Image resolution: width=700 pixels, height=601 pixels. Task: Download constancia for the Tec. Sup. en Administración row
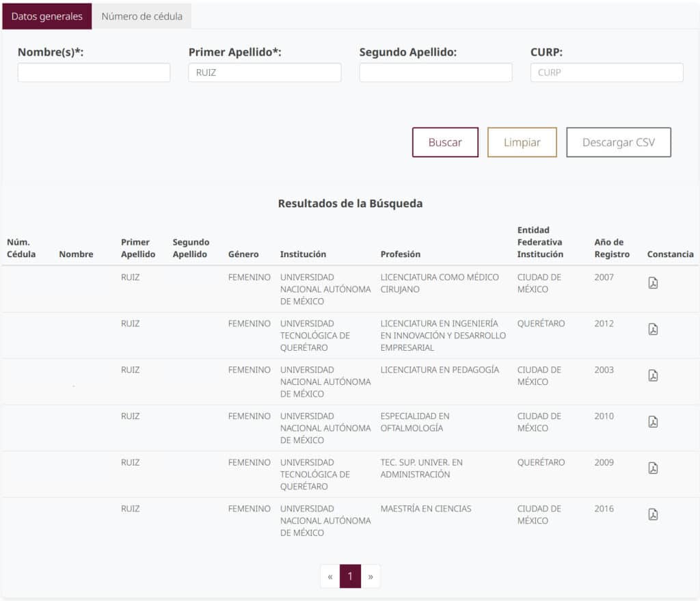pyautogui.click(x=654, y=468)
